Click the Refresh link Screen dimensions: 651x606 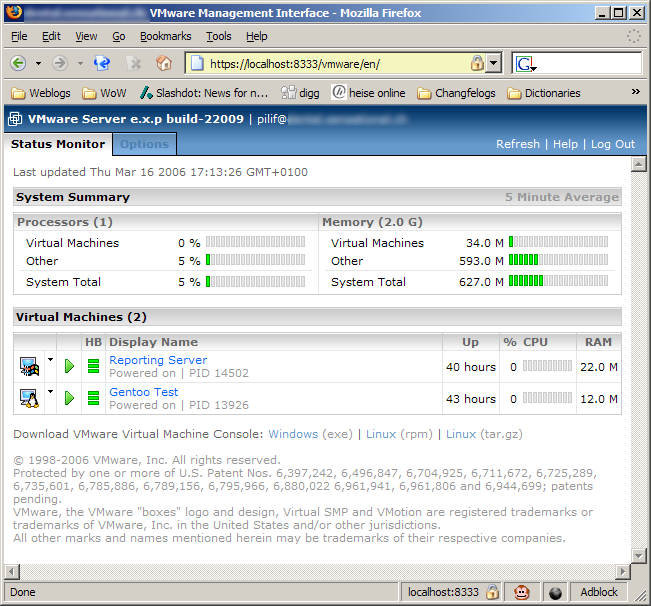(x=518, y=144)
